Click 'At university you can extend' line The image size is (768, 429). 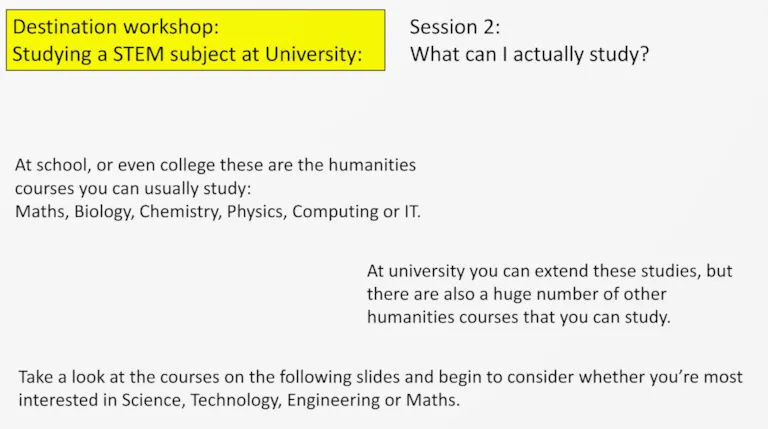(x=550, y=271)
